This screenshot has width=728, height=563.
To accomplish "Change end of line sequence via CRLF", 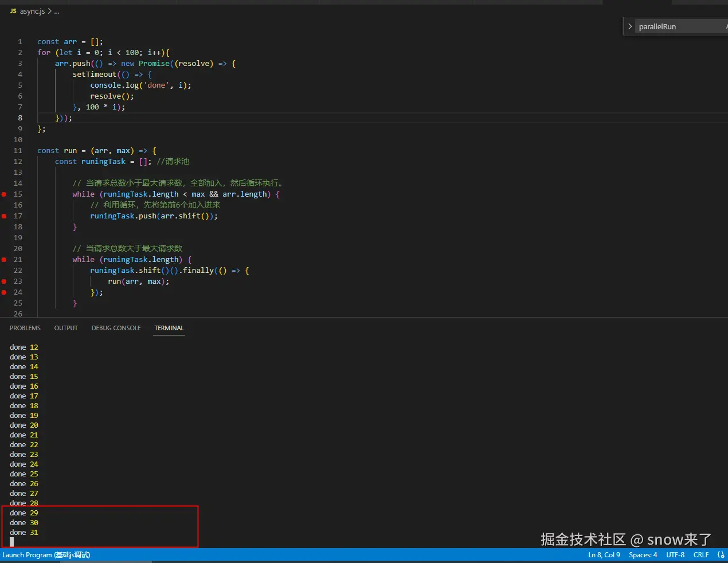I will pos(701,555).
